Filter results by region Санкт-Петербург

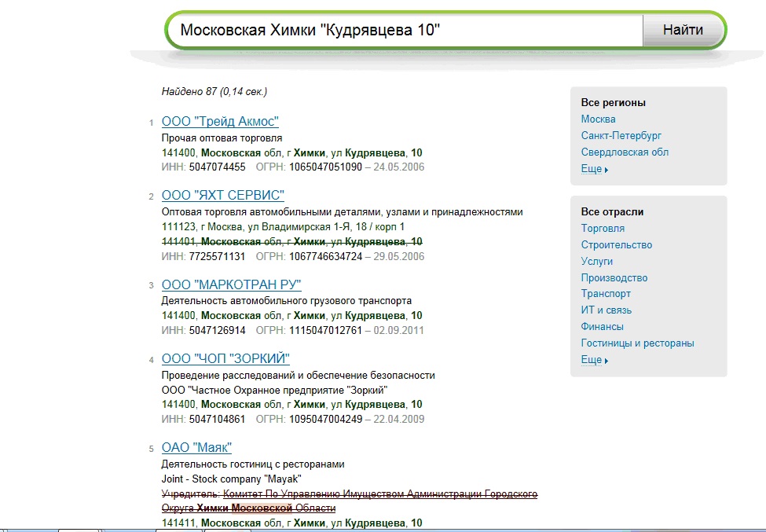coord(621,135)
